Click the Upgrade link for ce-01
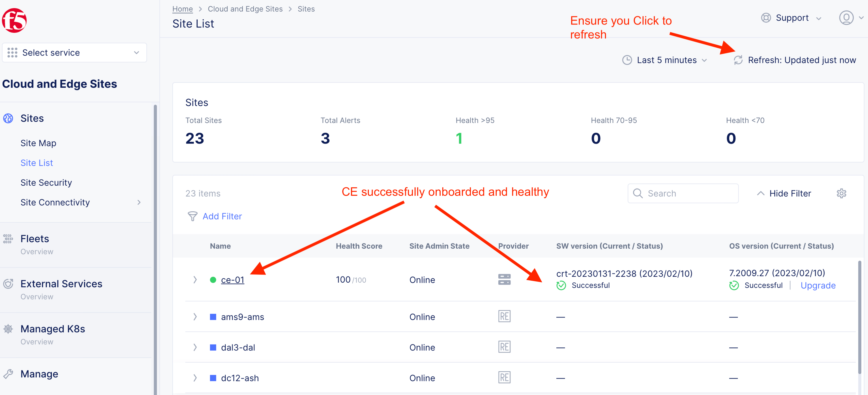This screenshot has height=395, width=868. [x=818, y=286]
